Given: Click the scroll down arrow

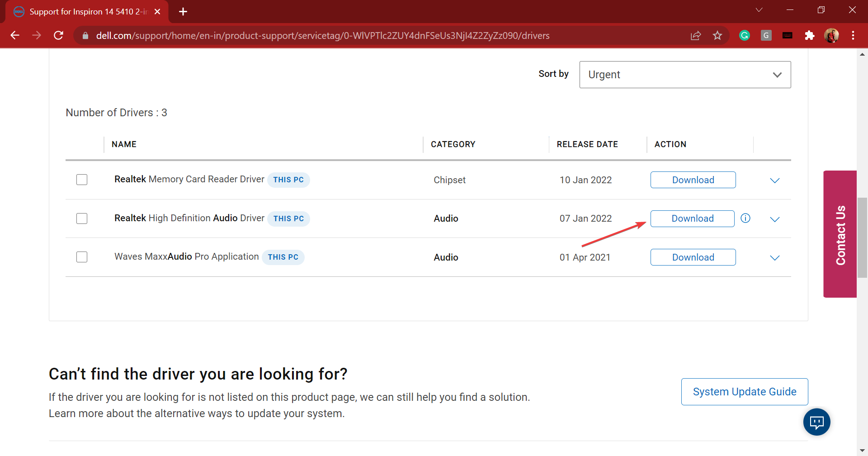Looking at the screenshot, I should (x=862, y=451).
